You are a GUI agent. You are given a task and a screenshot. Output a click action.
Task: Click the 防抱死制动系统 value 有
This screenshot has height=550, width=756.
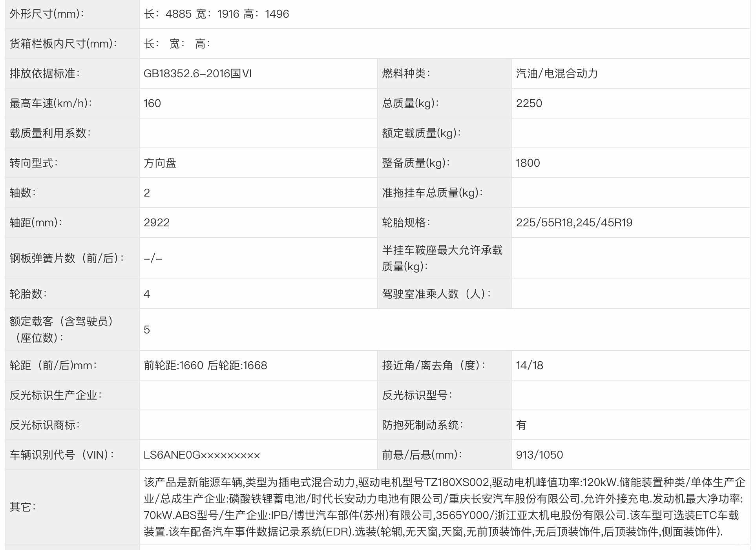521,425
